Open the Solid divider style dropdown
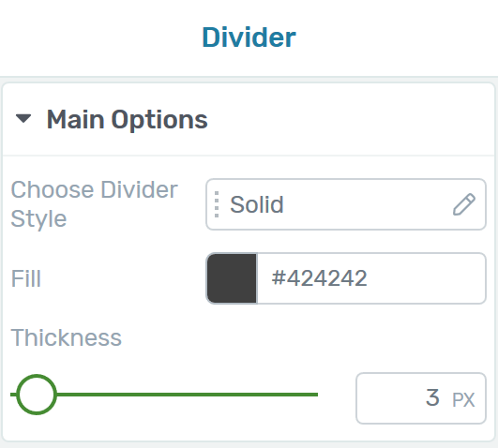The image size is (498, 448). coord(346,204)
